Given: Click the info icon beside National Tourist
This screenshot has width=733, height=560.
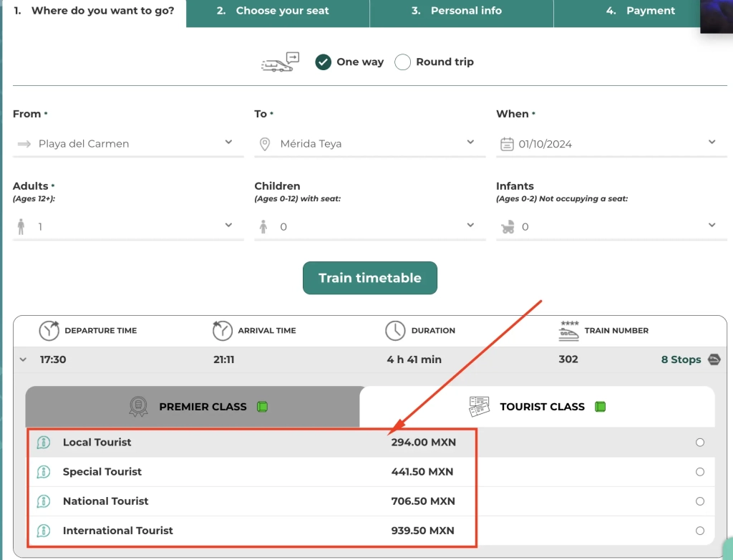Looking at the screenshot, I should (x=44, y=501).
